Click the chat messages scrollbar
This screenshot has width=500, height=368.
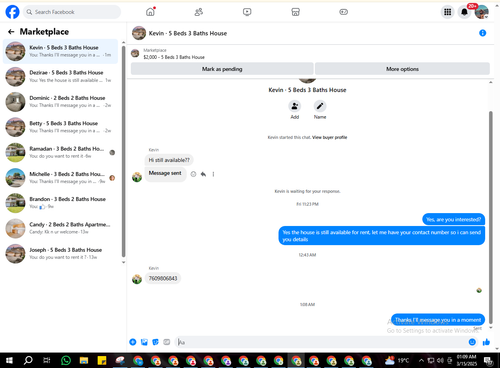tap(491, 217)
